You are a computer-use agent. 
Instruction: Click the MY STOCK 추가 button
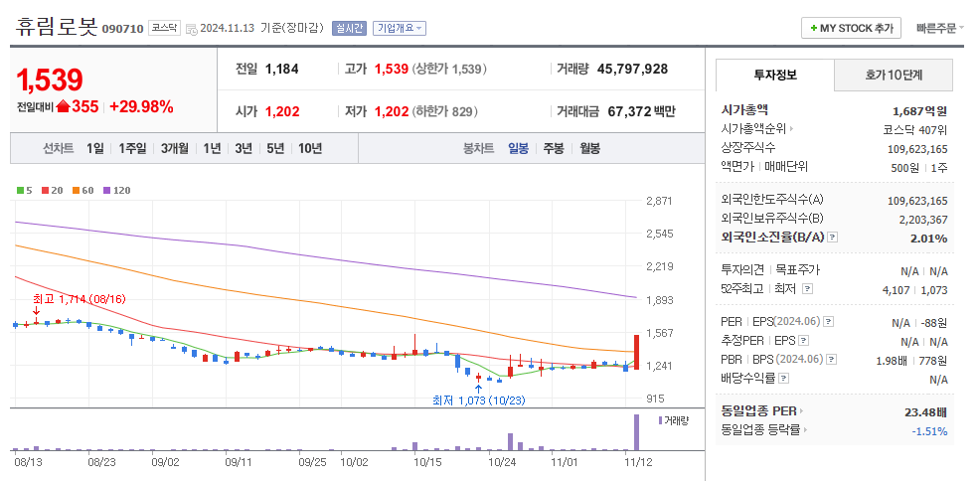click(x=851, y=28)
